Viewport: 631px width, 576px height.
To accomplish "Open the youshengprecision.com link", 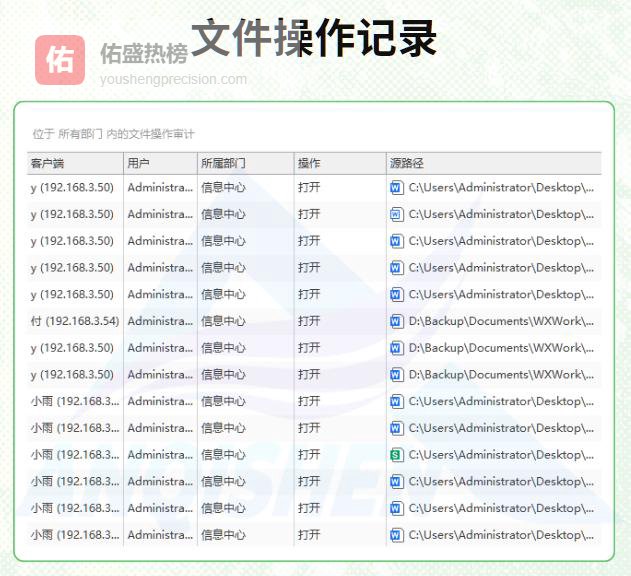I will pyautogui.click(x=173, y=79).
